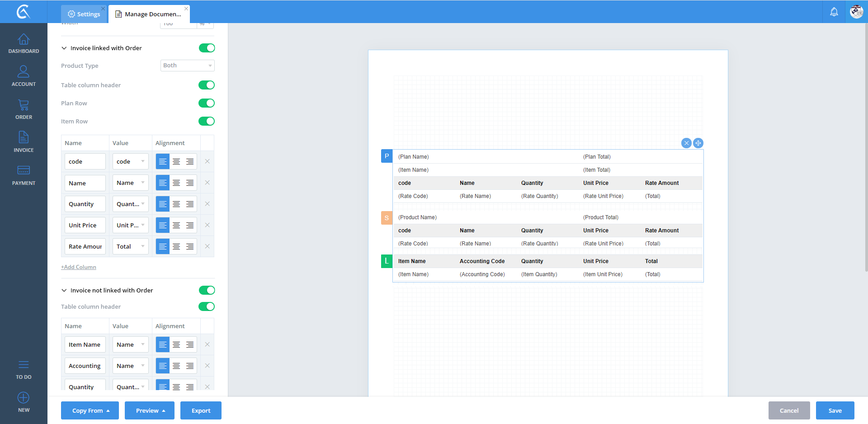Set right alignment for the code column
Image resolution: width=868 pixels, height=424 pixels.
[x=190, y=161]
